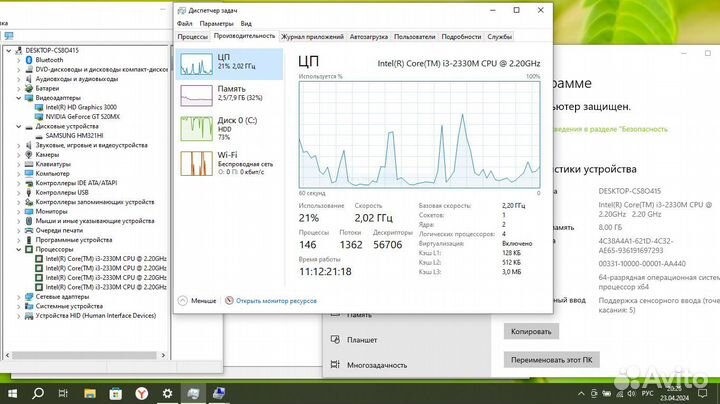
Task: Click the Task Manager title bar icon
Action: click(182, 10)
